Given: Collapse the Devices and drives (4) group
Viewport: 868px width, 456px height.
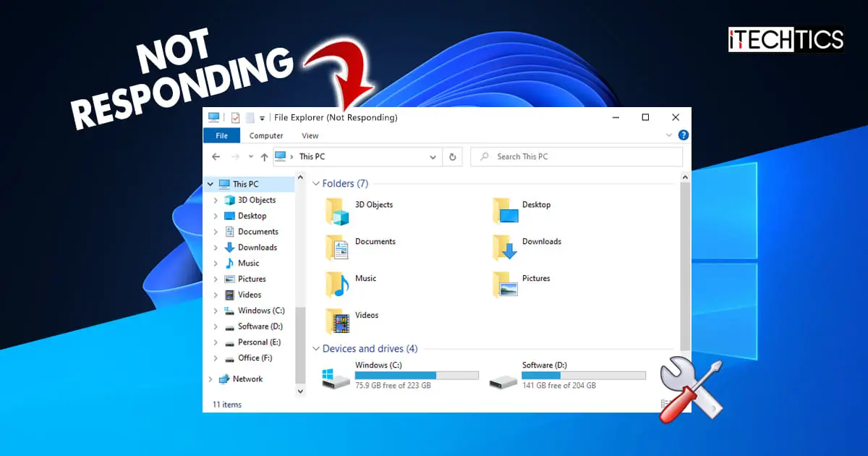Looking at the screenshot, I should pyautogui.click(x=316, y=349).
